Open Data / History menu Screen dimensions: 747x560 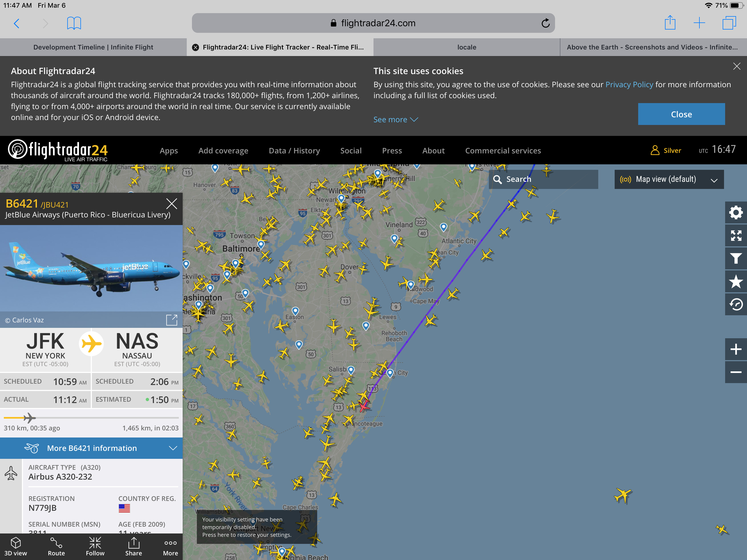click(294, 151)
